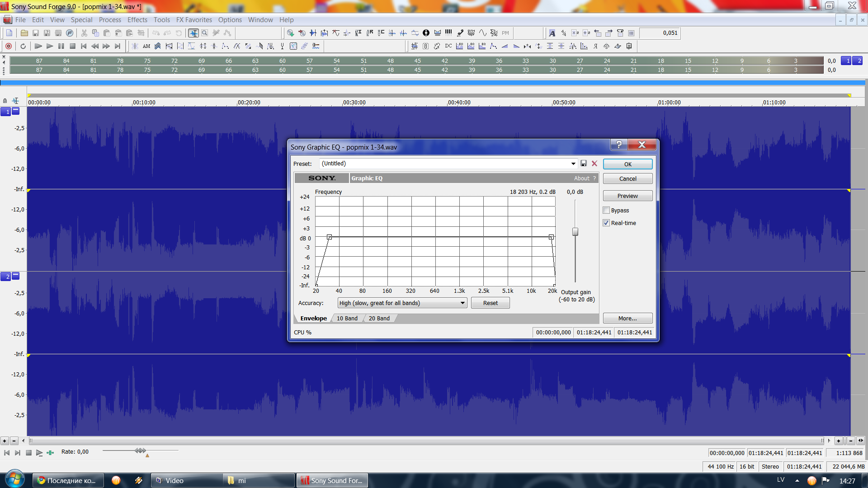Click the Preview button
The height and width of the screenshot is (488, 868).
[627, 196]
